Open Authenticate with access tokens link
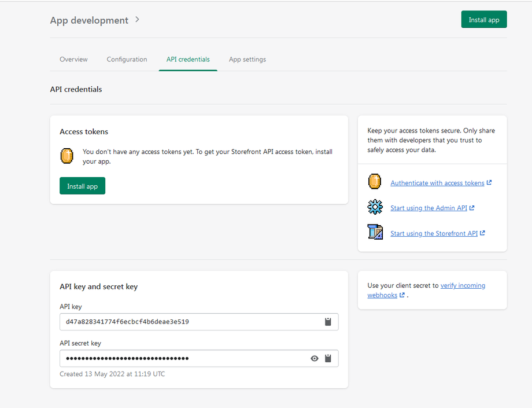 click(x=437, y=183)
